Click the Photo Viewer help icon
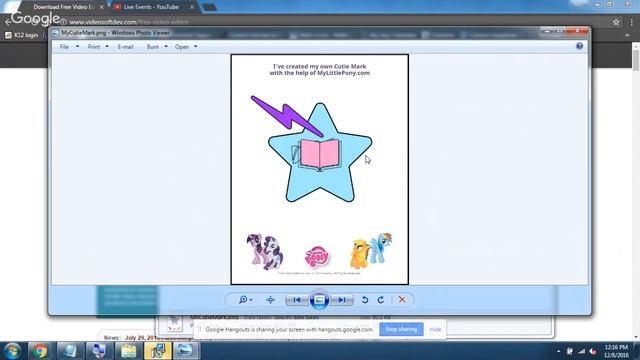Image resolution: width=640 pixels, height=360 pixels. click(579, 46)
